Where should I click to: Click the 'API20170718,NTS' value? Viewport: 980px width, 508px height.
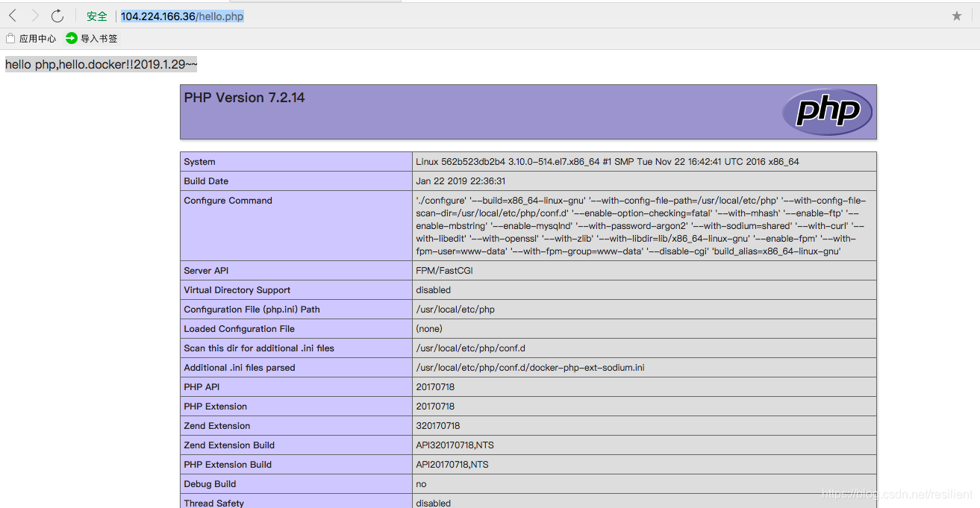[x=452, y=465]
